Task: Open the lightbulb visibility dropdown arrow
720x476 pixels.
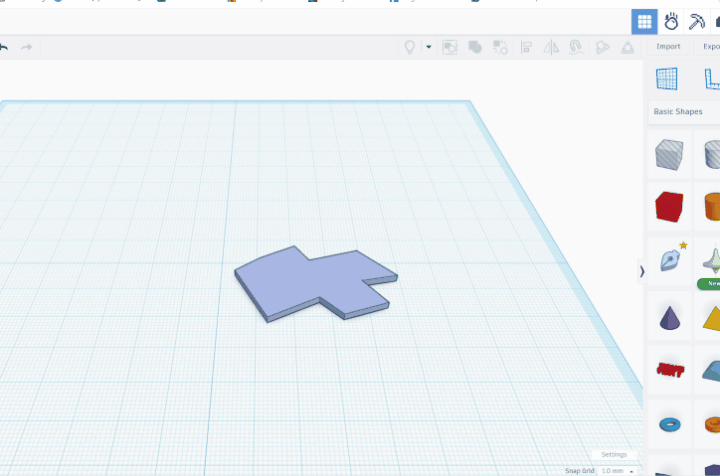Action: point(428,47)
